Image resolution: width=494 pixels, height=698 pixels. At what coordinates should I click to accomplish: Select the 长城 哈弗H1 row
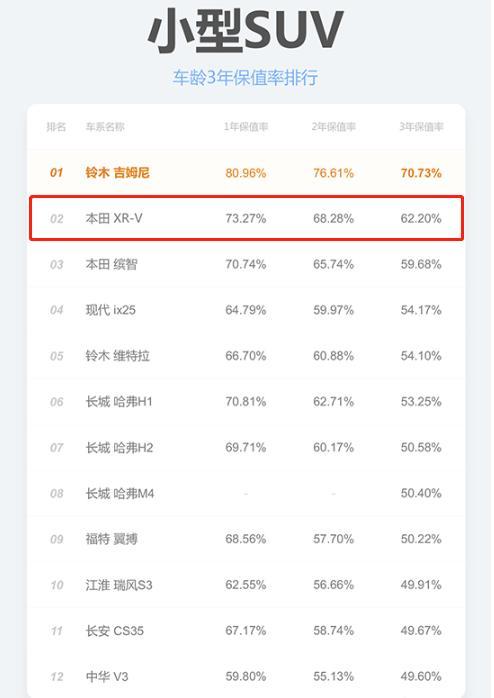[247, 402]
